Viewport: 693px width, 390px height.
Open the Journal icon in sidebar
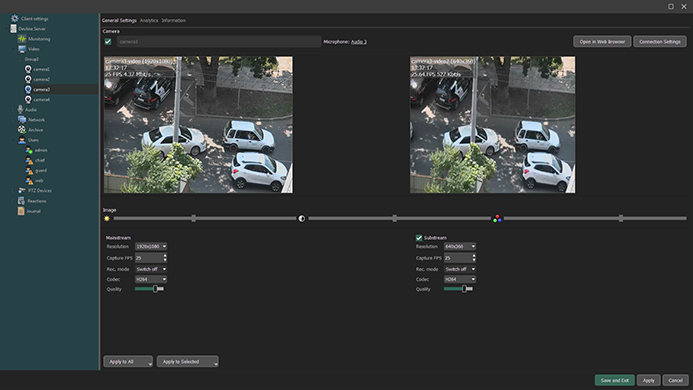(x=21, y=211)
